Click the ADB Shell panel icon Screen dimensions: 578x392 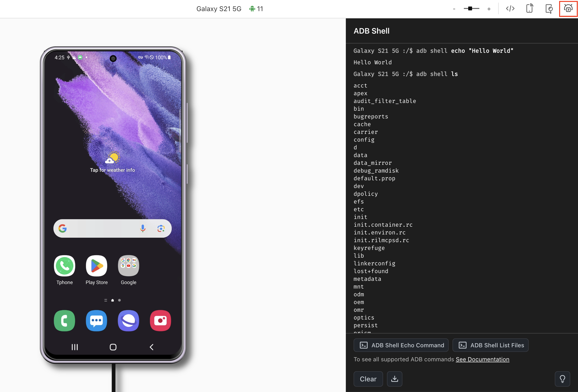[568, 9]
